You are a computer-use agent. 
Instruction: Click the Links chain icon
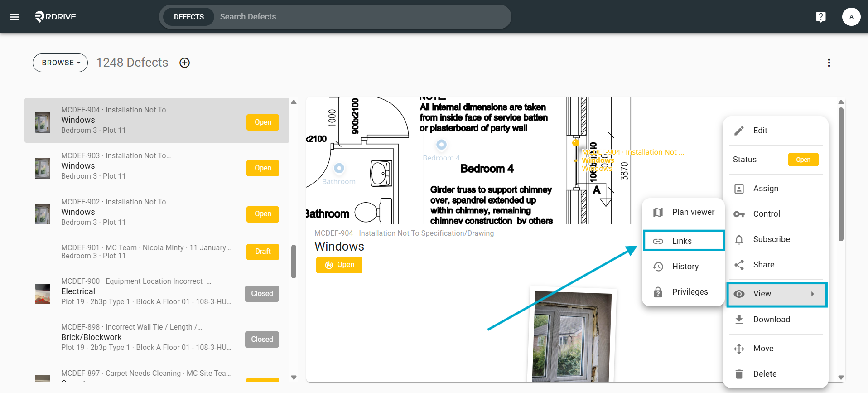click(658, 241)
